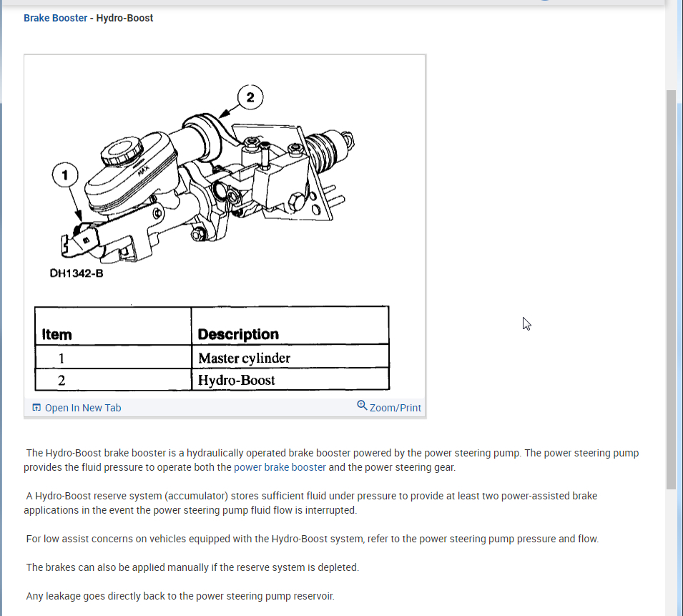This screenshot has height=616, width=683.
Task: Click the scrollbar track below the thumb
Action: click(x=671, y=552)
